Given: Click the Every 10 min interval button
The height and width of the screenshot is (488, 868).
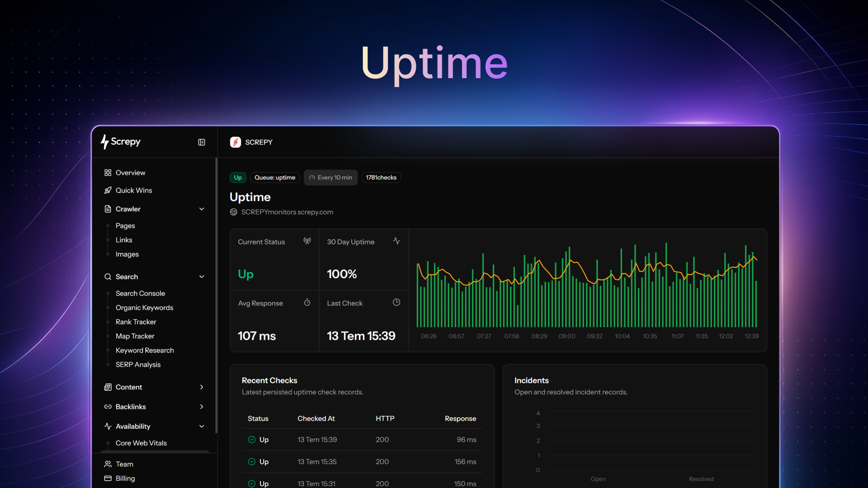Looking at the screenshot, I should pos(330,178).
